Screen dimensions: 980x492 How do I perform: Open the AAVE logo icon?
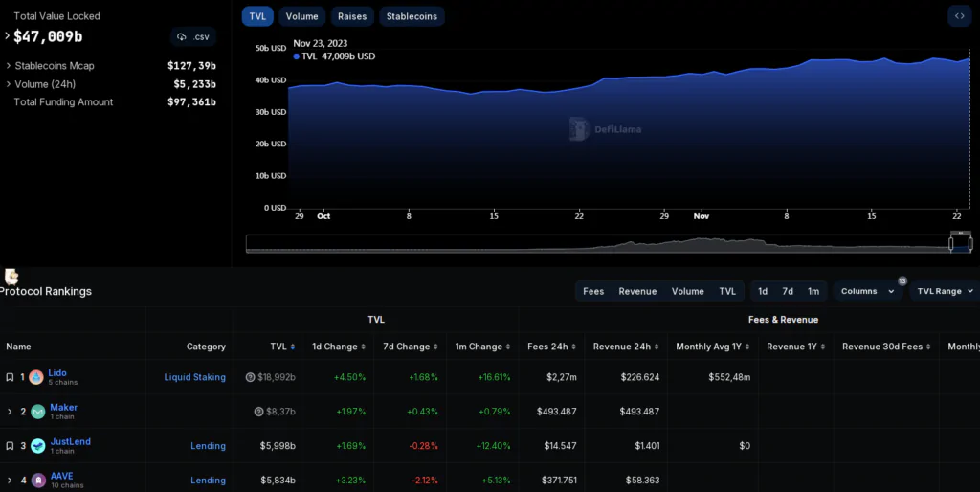coord(38,481)
